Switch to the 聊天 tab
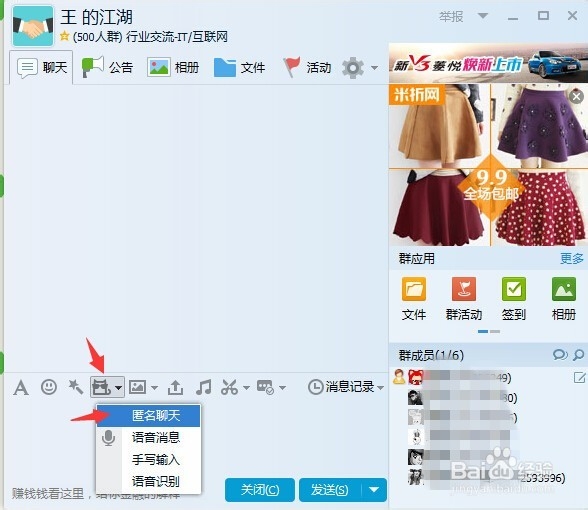The image size is (588, 510). [x=41, y=68]
